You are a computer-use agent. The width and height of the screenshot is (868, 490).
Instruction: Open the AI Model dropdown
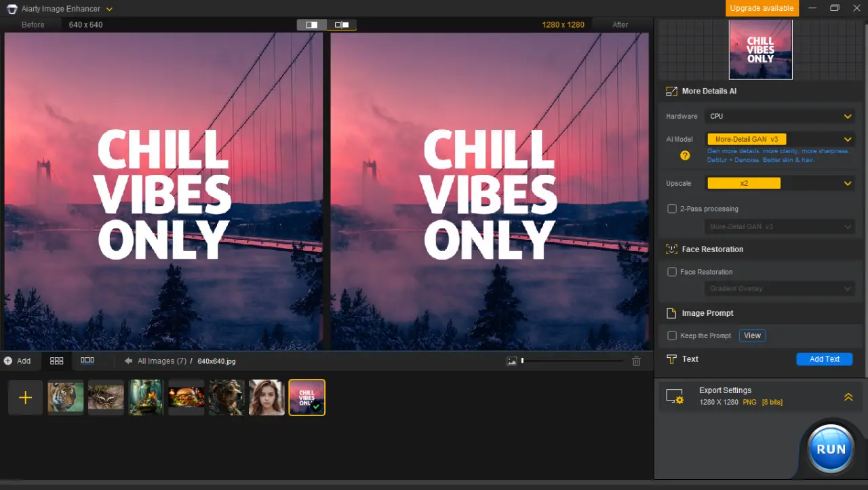[x=779, y=139]
